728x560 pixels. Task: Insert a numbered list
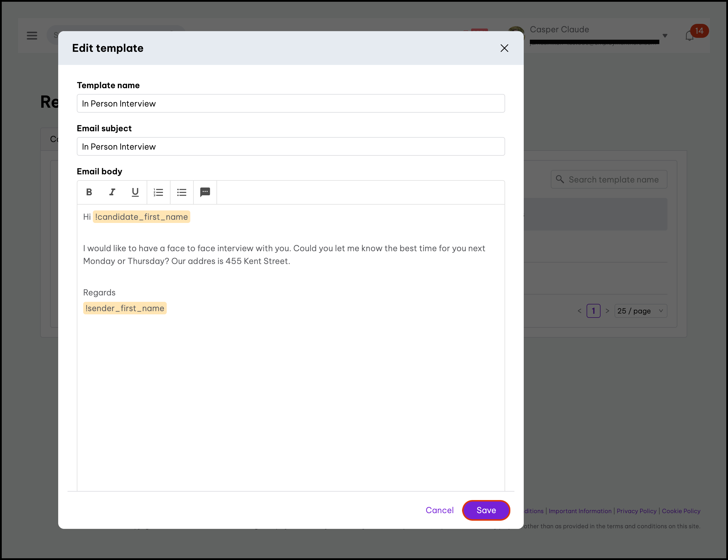[x=158, y=192]
